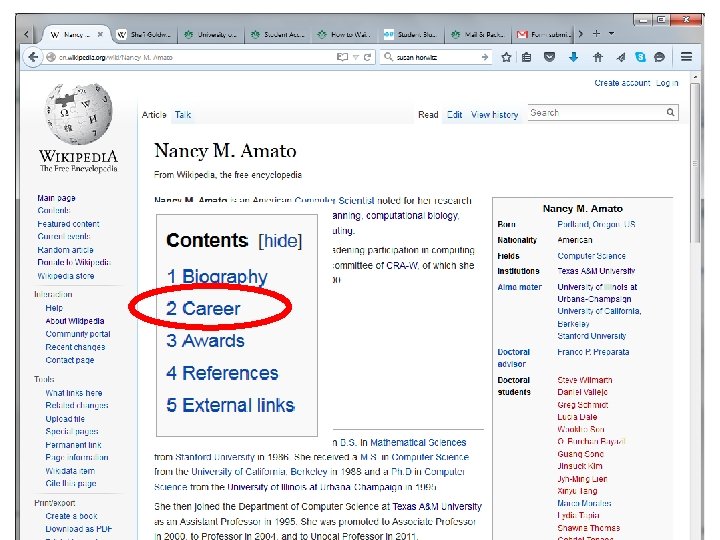Open the list all tabs dropdown
The width and height of the screenshot is (720, 540).
point(612,34)
